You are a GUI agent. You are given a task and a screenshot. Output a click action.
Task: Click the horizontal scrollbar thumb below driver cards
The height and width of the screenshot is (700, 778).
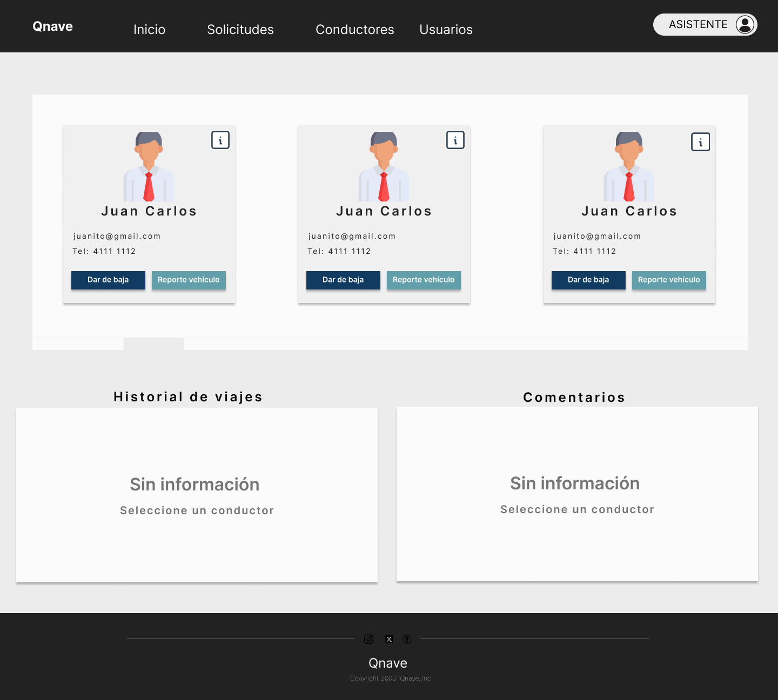[x=154, y=344]
